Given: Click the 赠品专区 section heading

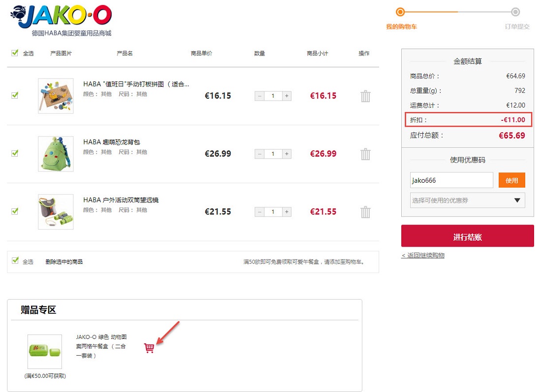Looking at the screenshot, I should [x=38, y=310].
